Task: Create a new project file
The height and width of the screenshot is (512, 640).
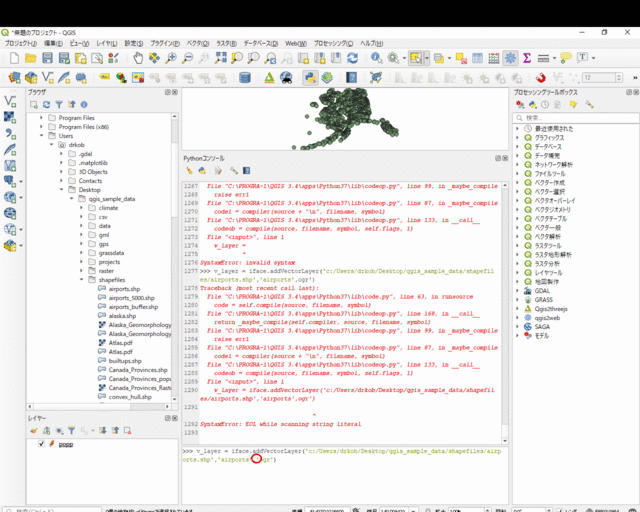Action: point(14,58)
